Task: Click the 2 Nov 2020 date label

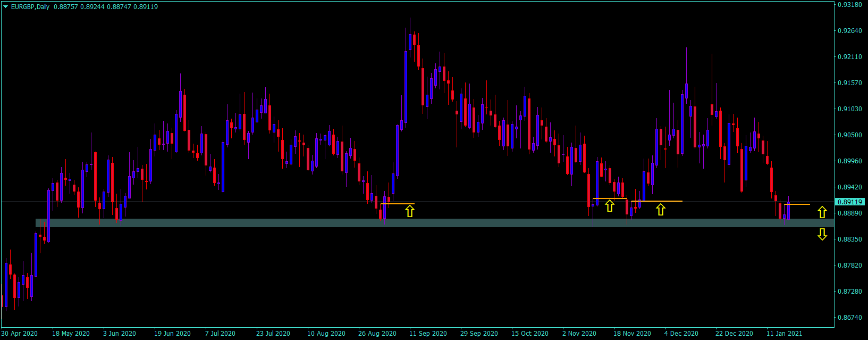Action: tap(579, 334)
